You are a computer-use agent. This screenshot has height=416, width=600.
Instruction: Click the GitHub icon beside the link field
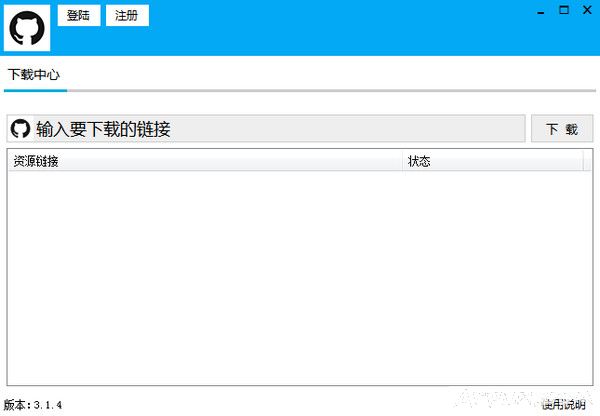[x=20, y=129]
